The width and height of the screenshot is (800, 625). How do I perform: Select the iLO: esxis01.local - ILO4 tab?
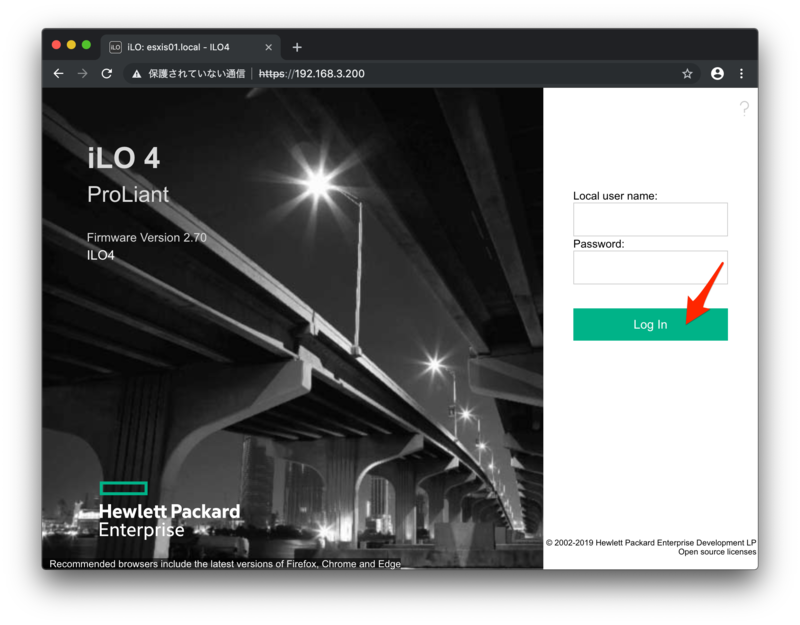pyautogui.click(x=191, y=47)
